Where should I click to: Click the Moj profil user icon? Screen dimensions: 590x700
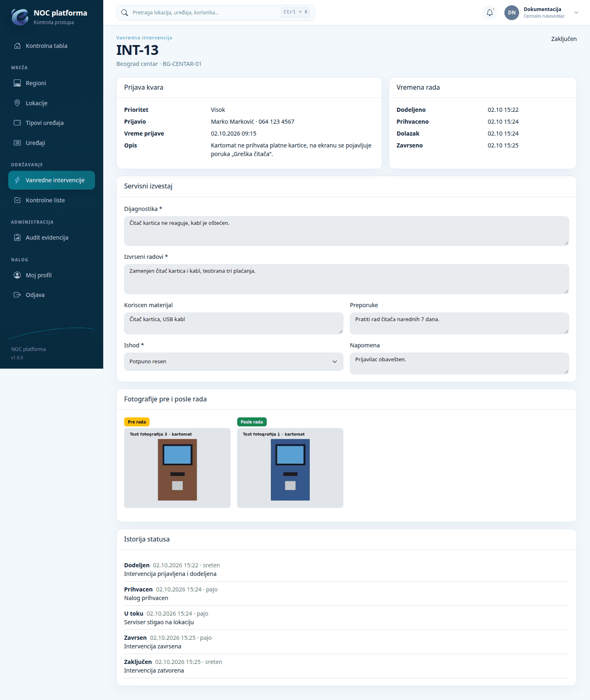[x=17, y=275]
